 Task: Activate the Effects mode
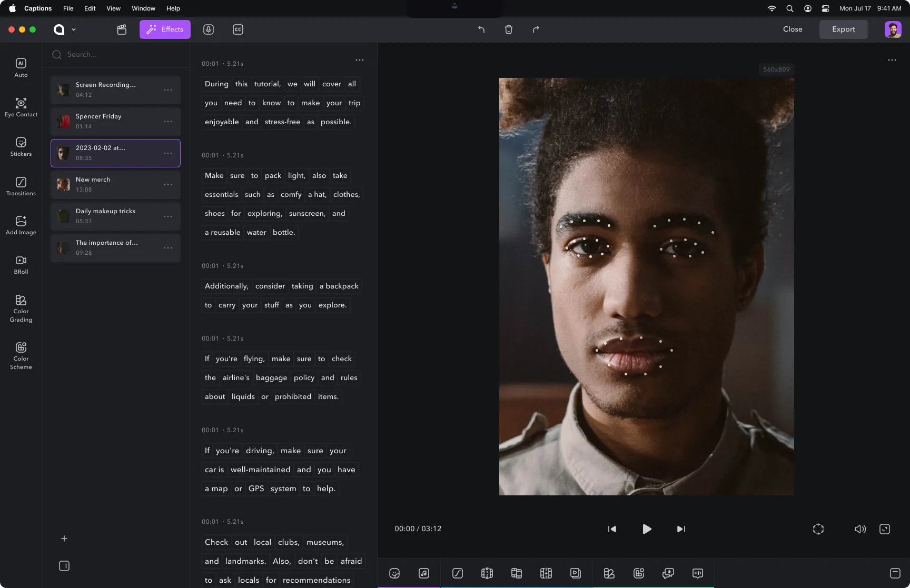(165, 29)
